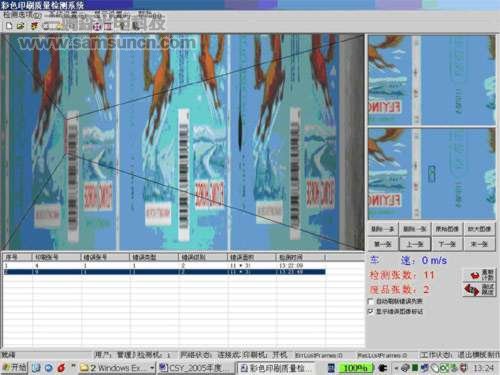Click the New document toolbar icon
The image size is (500, 375).
[9, 26]
